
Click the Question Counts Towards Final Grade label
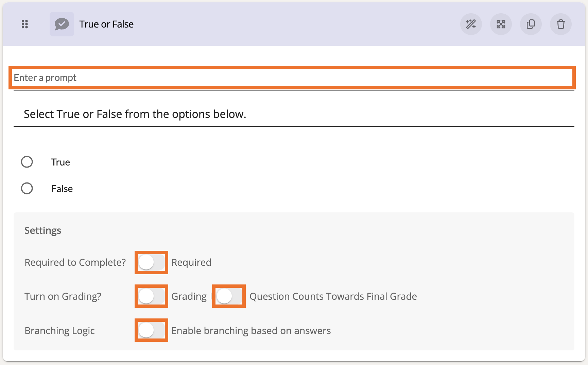pos(333,296)
